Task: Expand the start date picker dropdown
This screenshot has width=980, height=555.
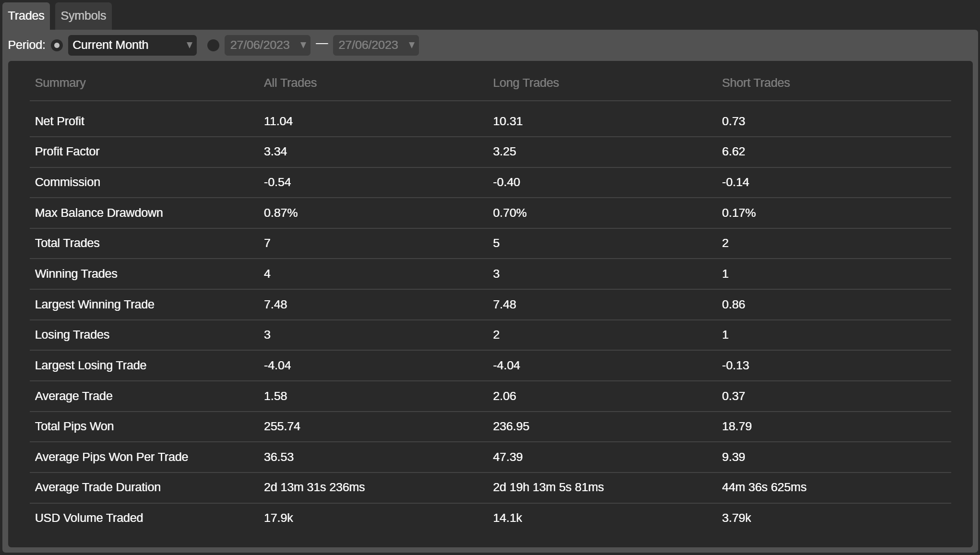Action: click(303, 45)
